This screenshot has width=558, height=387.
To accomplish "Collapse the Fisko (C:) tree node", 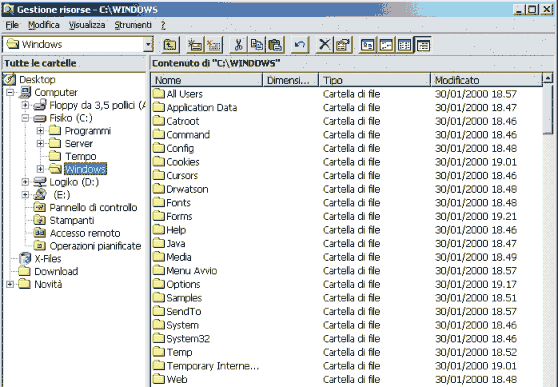I will (x=25, y=118).
